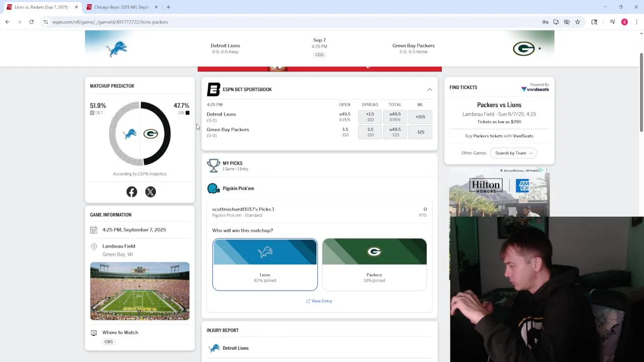Collapse the ESPN BET Sportsbook panel
This screenshot has height=362, width=644.
[x=430, y=89]
